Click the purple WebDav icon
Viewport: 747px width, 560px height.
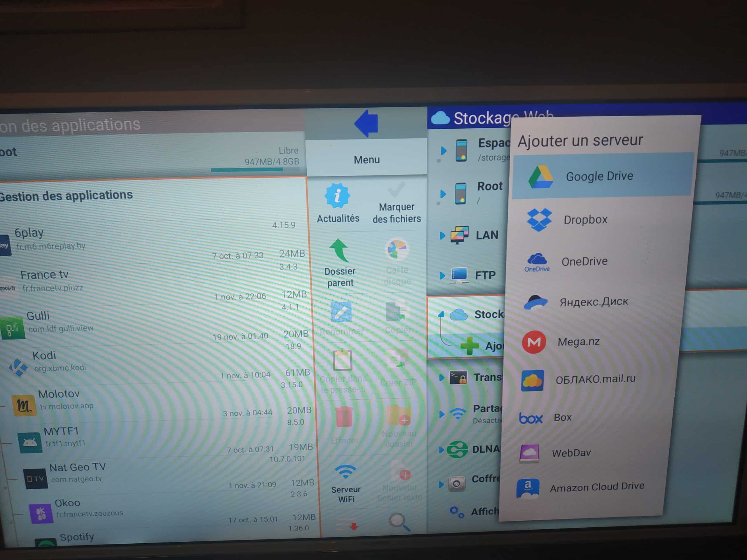pos(529,453)
